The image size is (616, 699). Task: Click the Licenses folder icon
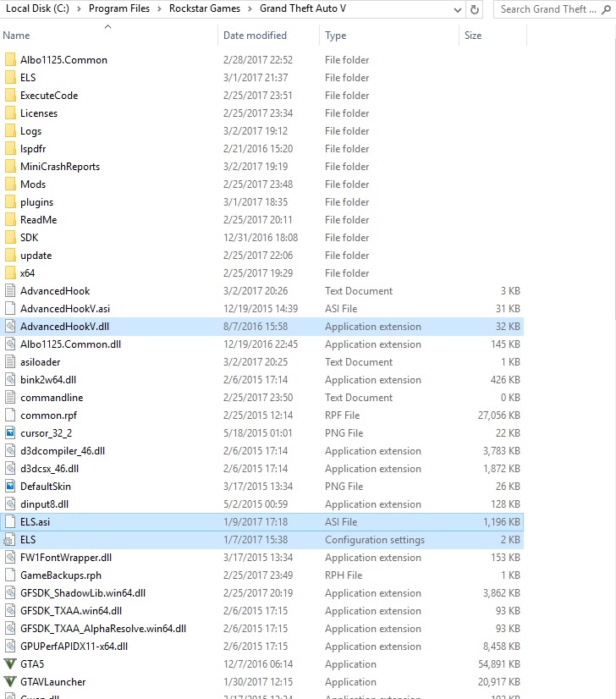tap(10, 113)
